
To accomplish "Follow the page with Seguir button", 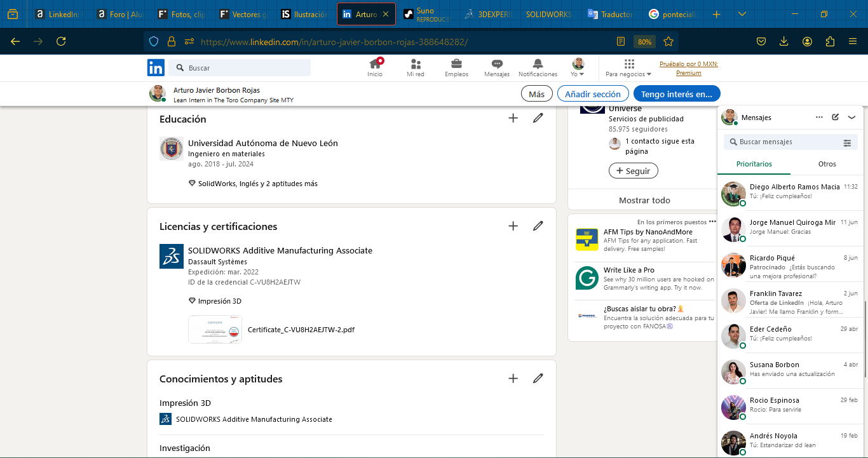I will tap(634, 171).
